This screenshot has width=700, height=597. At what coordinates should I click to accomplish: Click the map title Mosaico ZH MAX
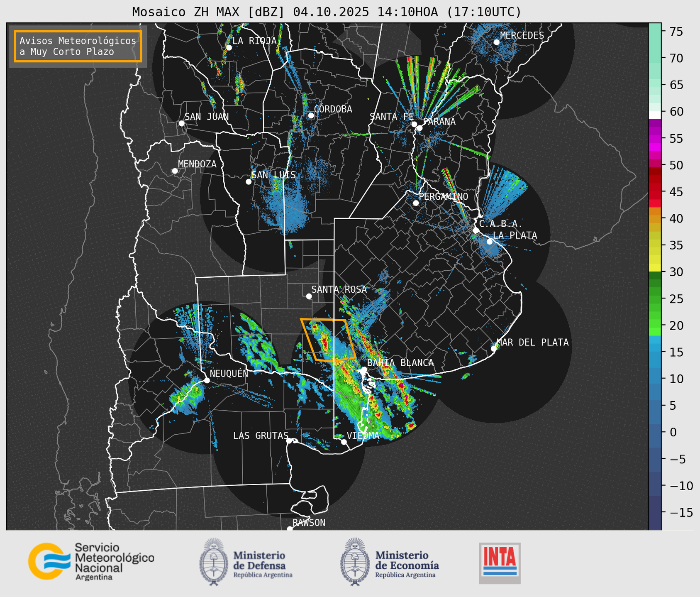pyautogui.click(x=326, y=12)
